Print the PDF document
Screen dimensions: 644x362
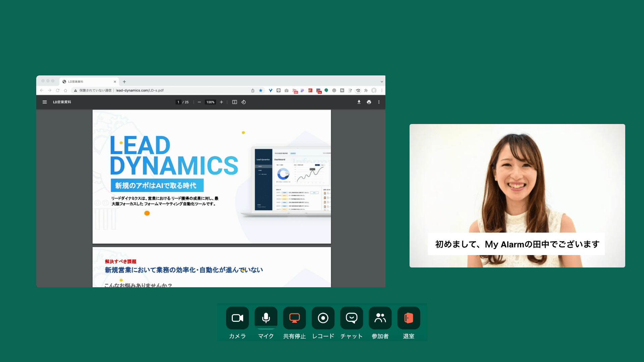pyautogui.click(x=369, y=102)
